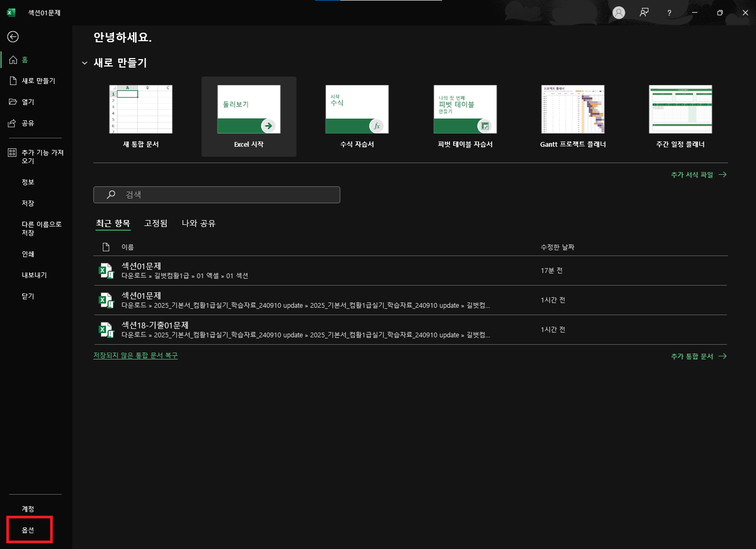Click the restore window button

point(720,13)
